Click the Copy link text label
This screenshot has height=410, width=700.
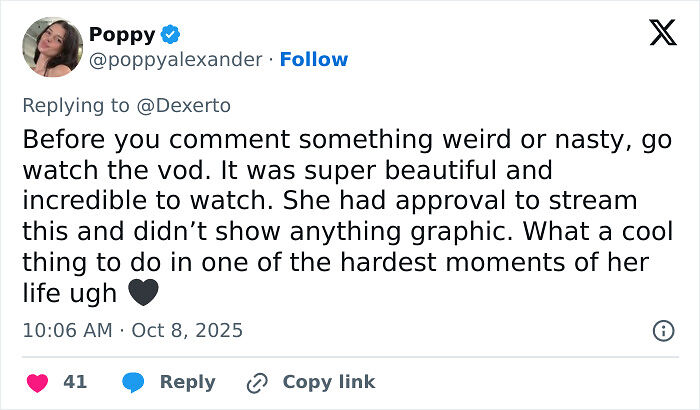(328, 382)
